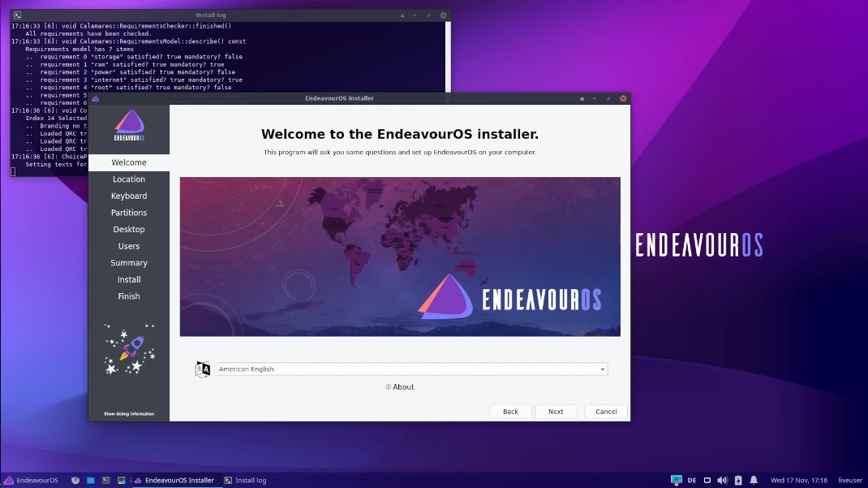Click the language translation icon beside dropdown
The height and width of the screenshot is (488, 868).
(203, 369)
